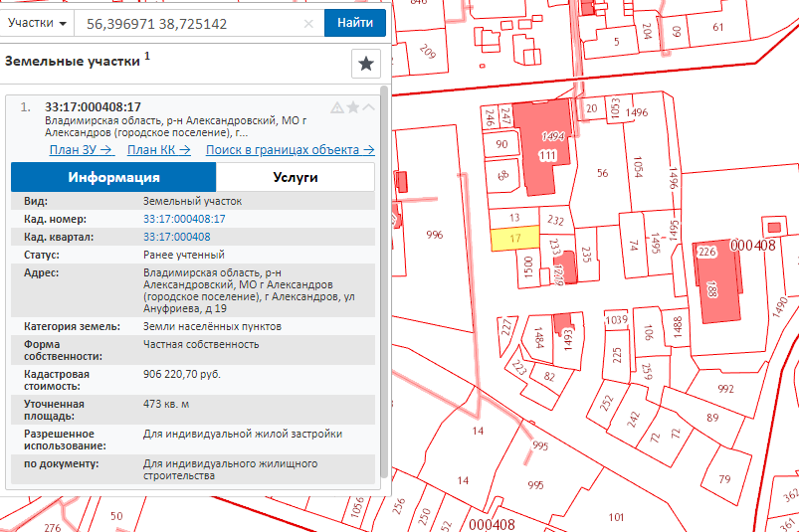The width and height of the screenshot is (799, 532).
Task: Click Поиск в границах объекта link
Action: 290,150
